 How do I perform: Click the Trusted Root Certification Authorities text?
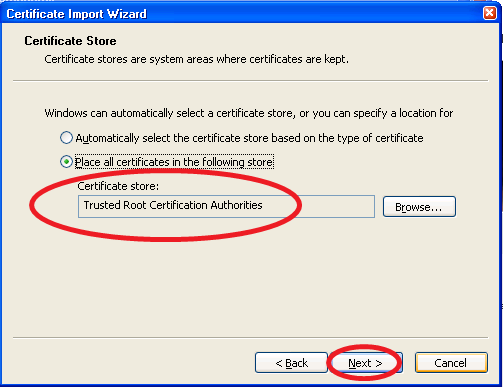(x=173, y=205)
